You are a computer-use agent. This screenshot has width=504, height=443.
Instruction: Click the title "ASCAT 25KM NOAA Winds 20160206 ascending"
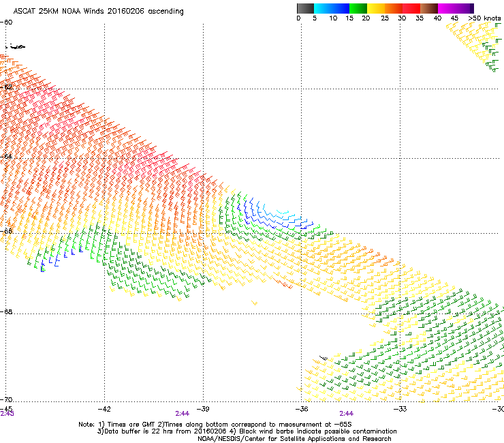coord(98,12)
